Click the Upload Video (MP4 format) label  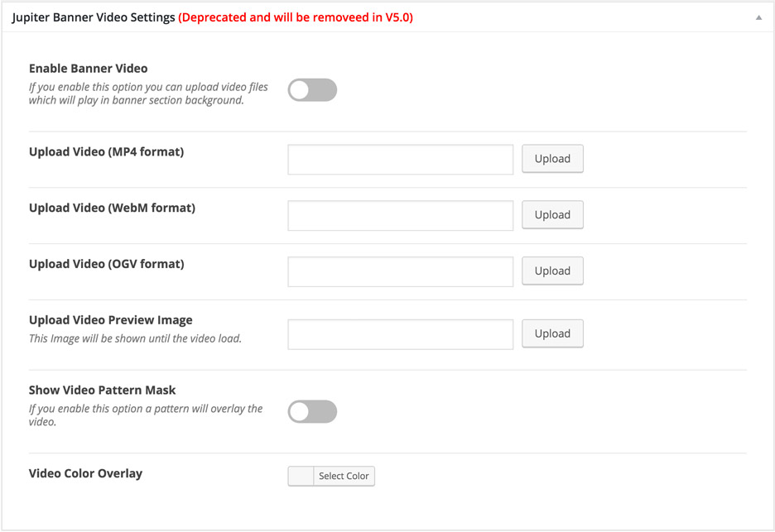106,151
